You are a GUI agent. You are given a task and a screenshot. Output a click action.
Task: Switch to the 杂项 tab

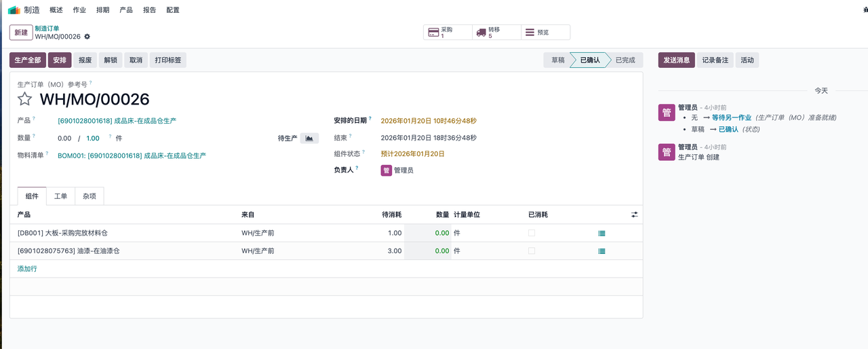pos(90,196)
